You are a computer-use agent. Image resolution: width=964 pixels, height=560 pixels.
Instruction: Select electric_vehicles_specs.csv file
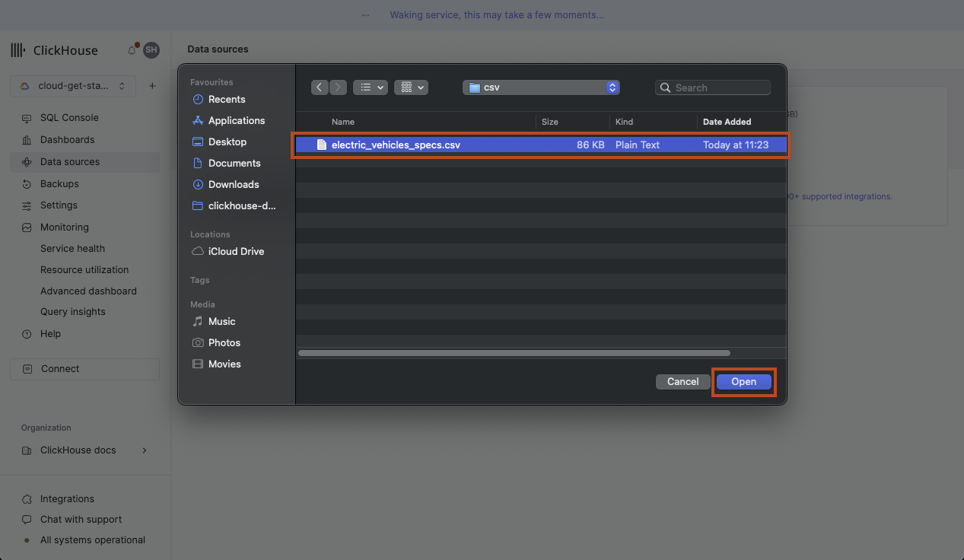tap(396, 145)
